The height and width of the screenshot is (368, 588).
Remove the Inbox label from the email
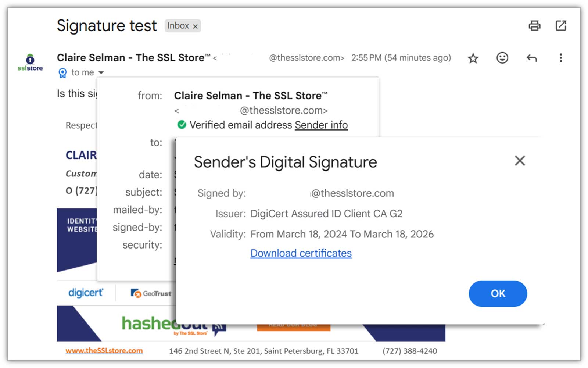coord(195,26)
